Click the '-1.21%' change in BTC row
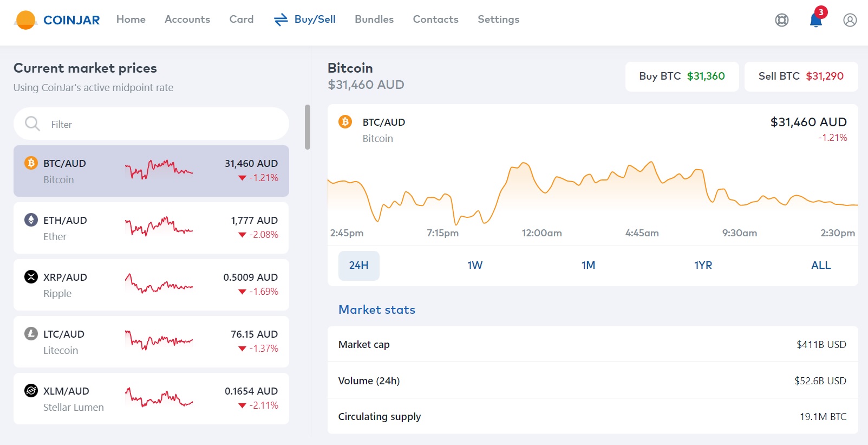 (x=264, y=178)
